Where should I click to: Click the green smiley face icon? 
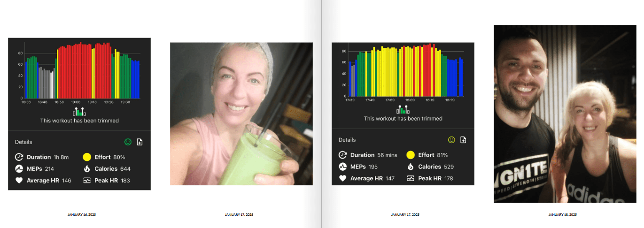(x=128, y=142)
